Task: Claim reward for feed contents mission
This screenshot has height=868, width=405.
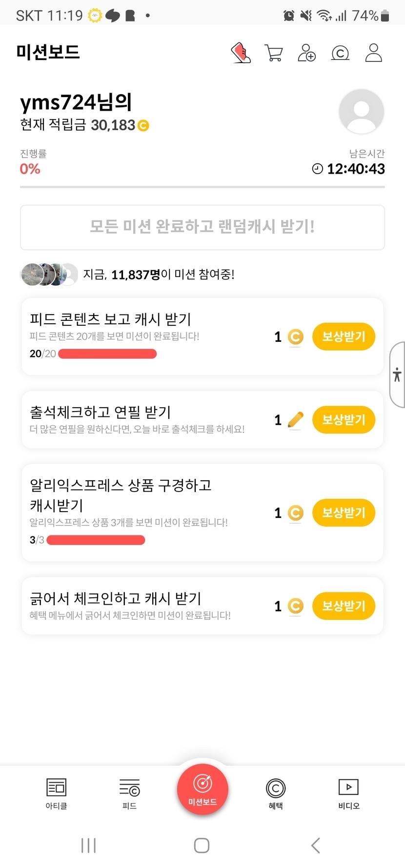Action: coord(344,336)
